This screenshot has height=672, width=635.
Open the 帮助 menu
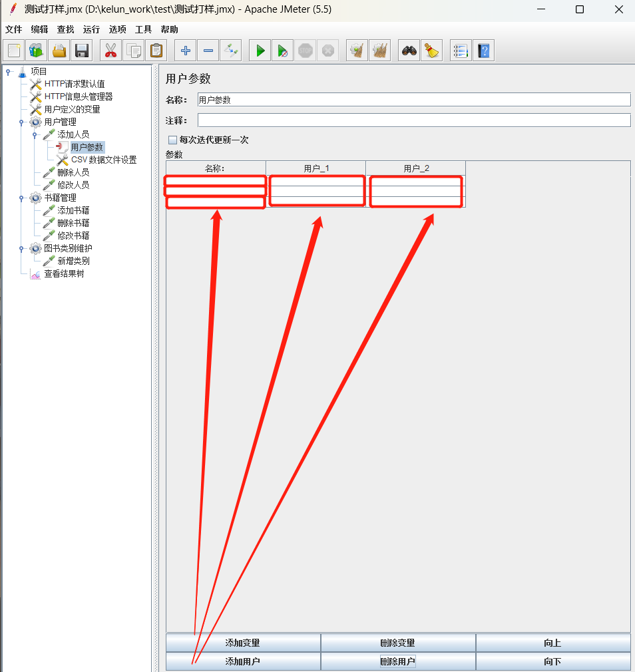coord(169,29)
